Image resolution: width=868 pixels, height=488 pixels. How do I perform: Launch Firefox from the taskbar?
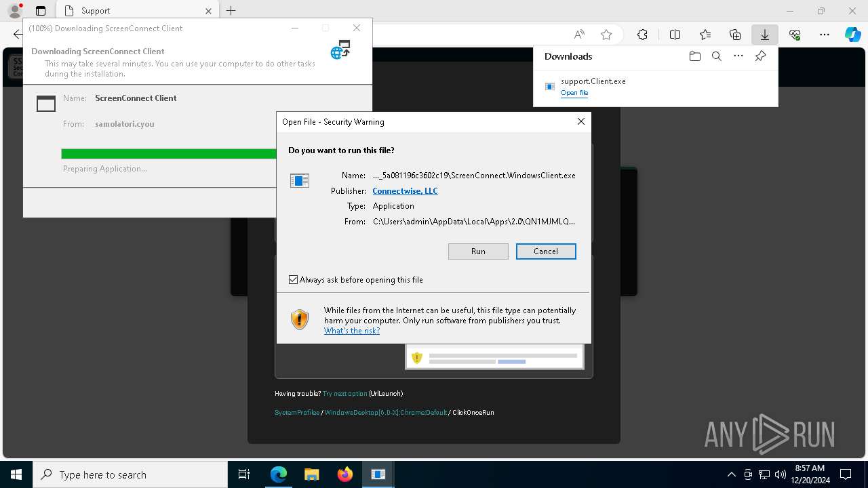pos(345,474)
